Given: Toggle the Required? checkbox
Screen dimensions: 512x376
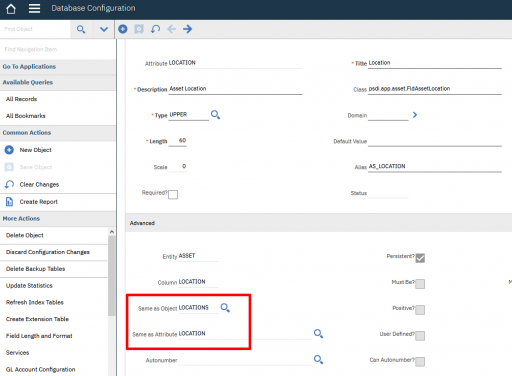Looking at the screenshot, I should coord(173,194).
